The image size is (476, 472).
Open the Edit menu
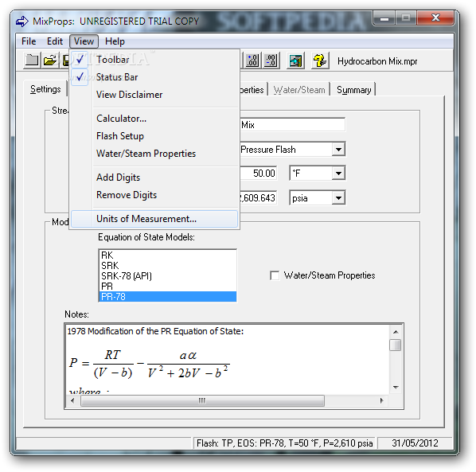pos(55,41)
